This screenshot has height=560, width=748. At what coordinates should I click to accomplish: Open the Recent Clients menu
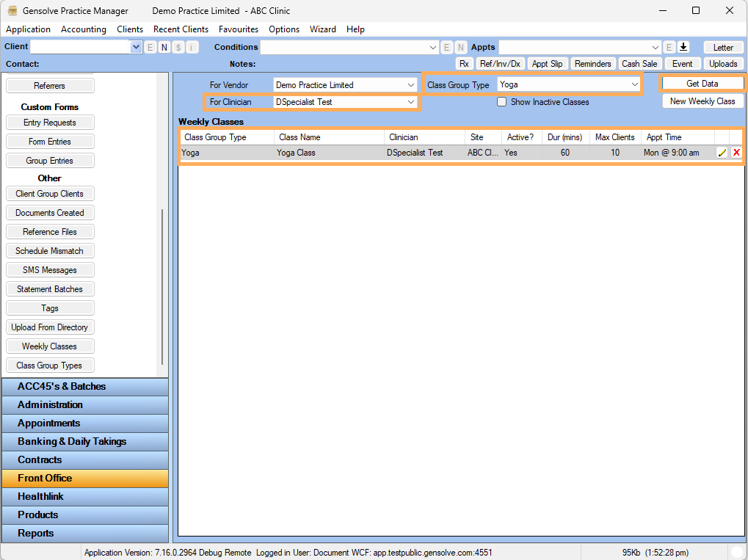[181, 29]
